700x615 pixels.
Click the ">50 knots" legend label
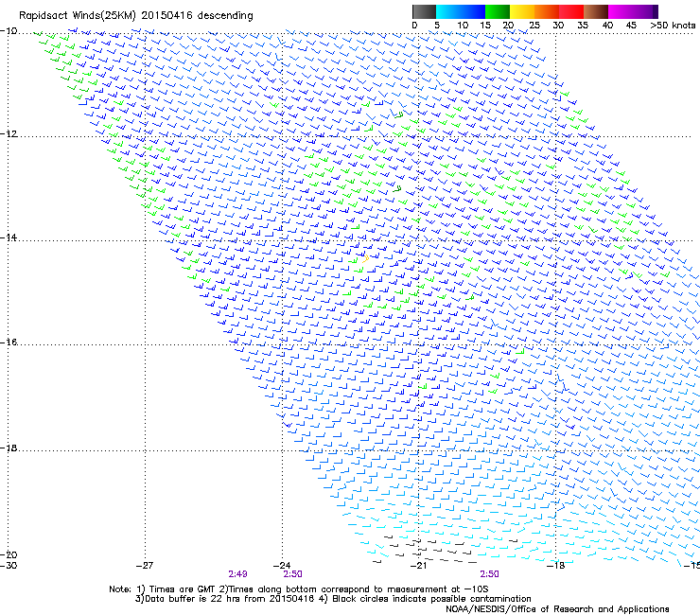pos(673,25)
